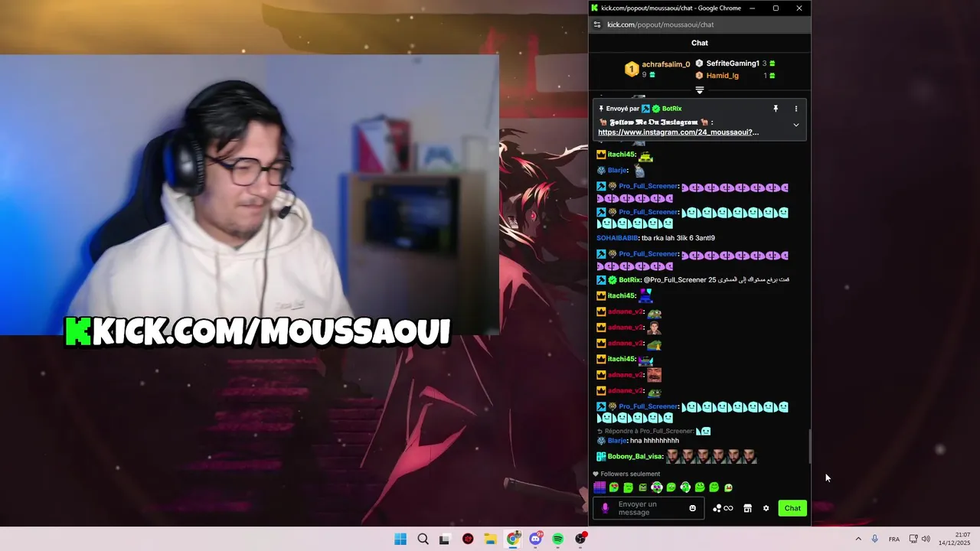Click Blarje username on hna hhhhhhhhh message
The height and width of the screenshot is (551, 980).
tap(617, 441)
